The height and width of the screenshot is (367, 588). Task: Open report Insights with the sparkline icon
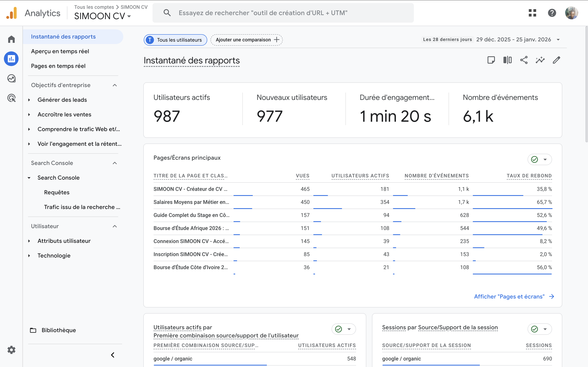[540, 60]
